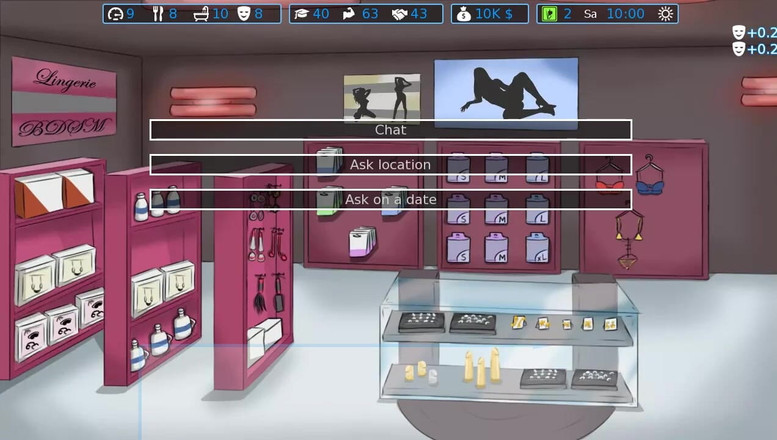Click the energy gauge icon in status bar
The image size is (777, 440).
(115, 14)
